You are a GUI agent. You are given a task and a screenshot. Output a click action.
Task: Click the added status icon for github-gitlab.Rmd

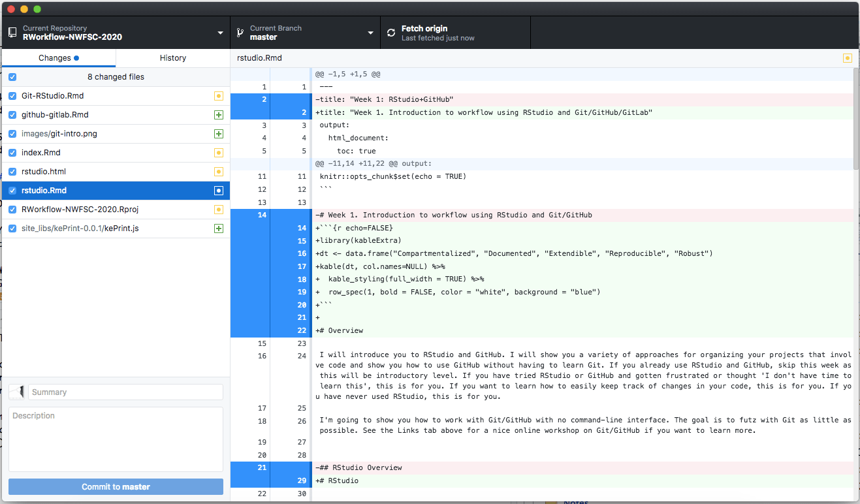tap(219, 115)
